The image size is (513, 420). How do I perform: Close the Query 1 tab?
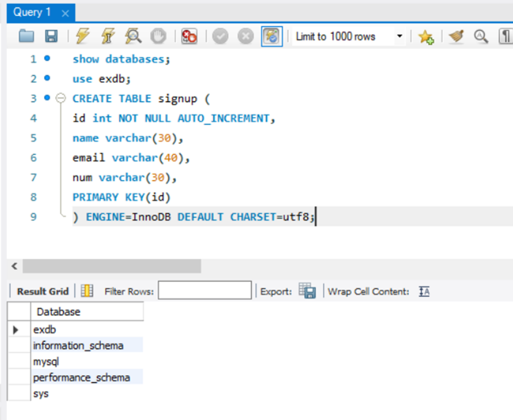[x=66, y=14]
